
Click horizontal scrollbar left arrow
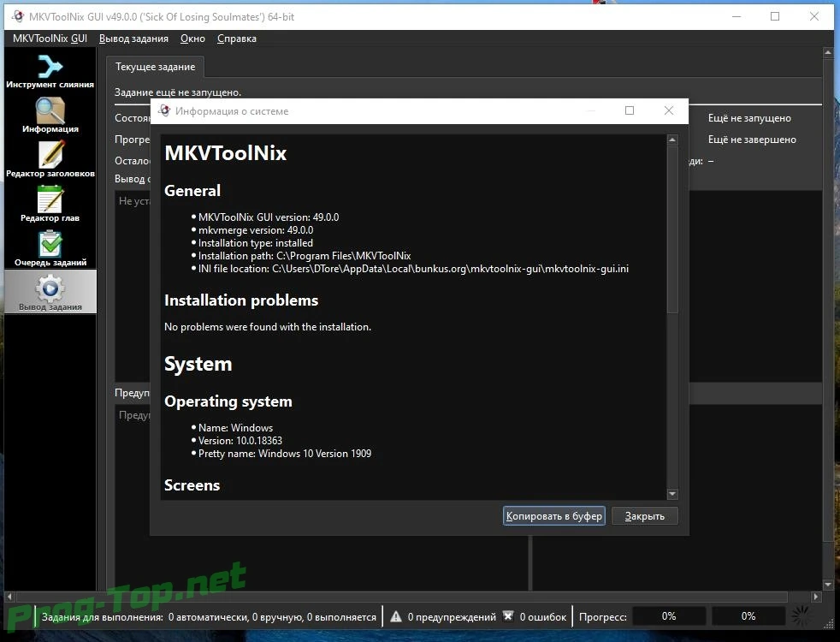(x=9, y=596)
